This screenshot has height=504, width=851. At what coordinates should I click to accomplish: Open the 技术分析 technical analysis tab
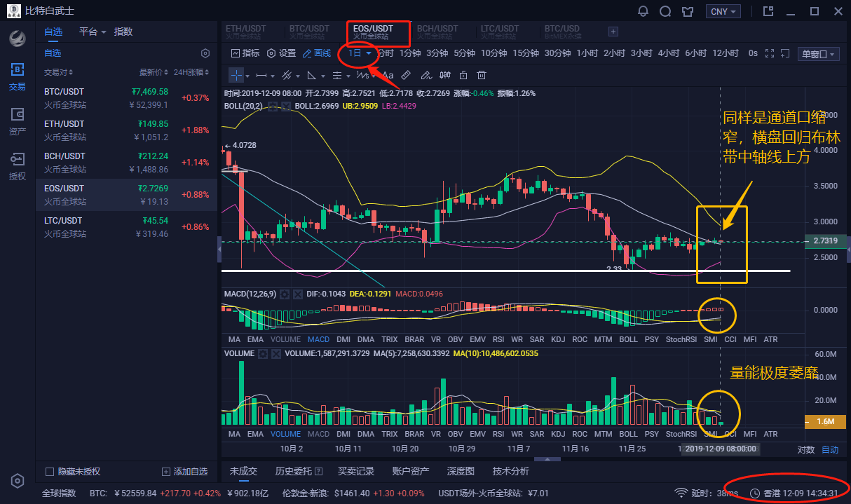(x=511, y=471)
